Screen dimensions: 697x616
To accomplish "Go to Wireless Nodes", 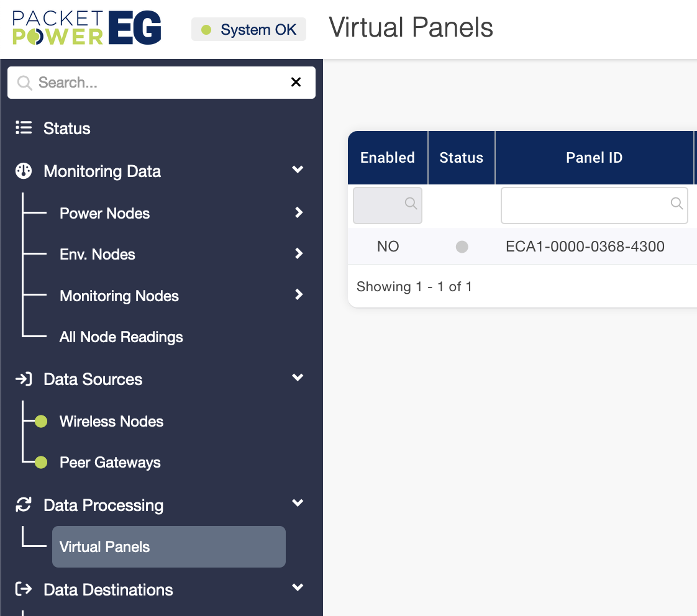I will tap(111, 422).
